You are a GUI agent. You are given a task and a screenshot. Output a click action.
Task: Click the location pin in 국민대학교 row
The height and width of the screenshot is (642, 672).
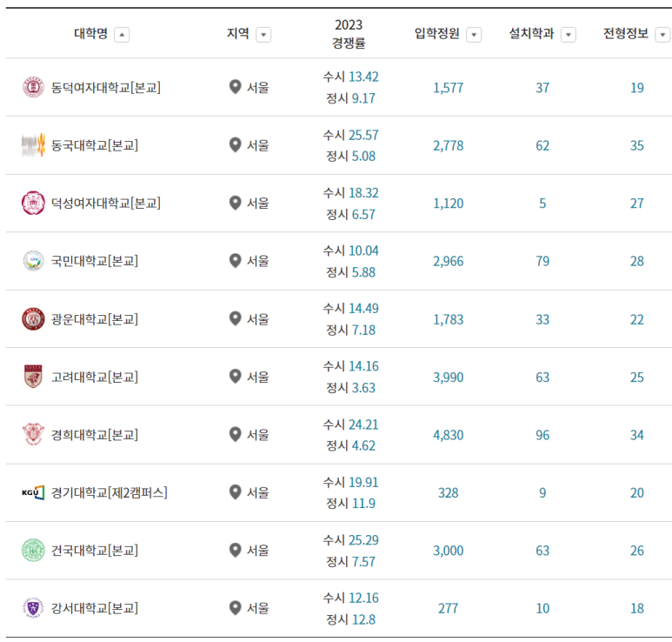click(235, 261)
